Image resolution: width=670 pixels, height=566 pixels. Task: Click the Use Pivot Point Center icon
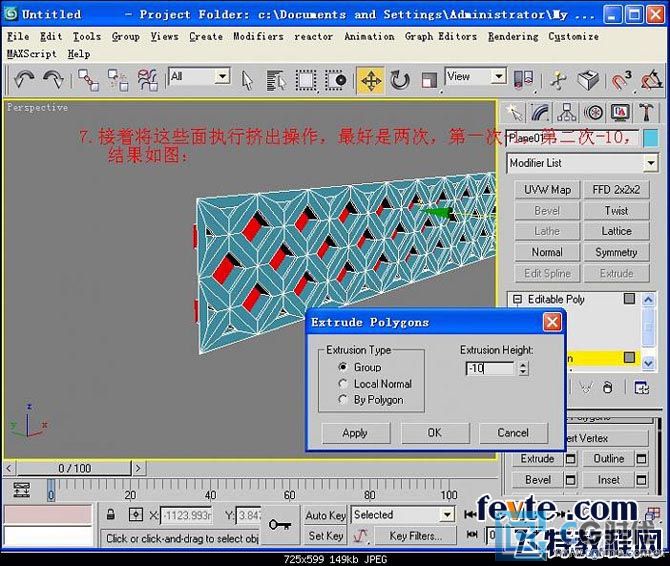point(523,80)
